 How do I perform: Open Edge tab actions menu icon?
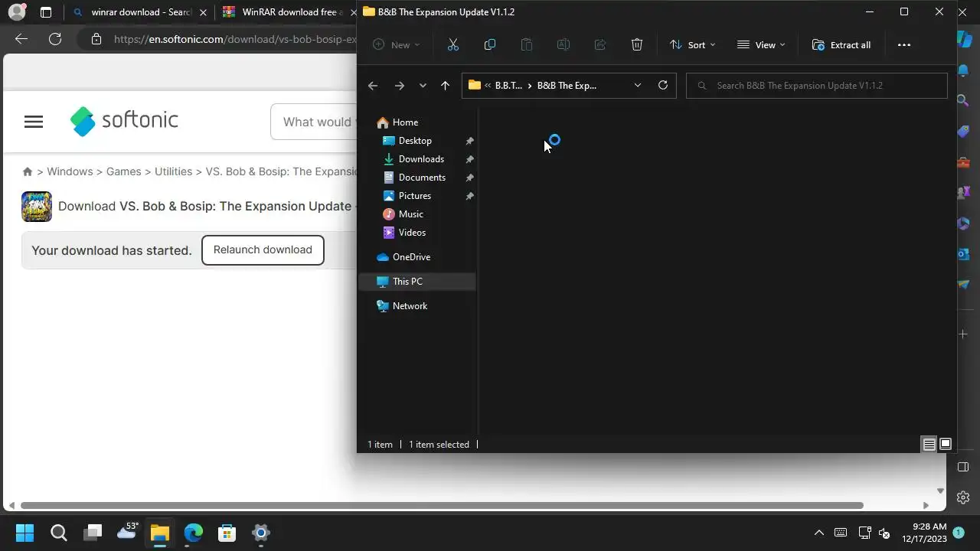coord(46,12)
